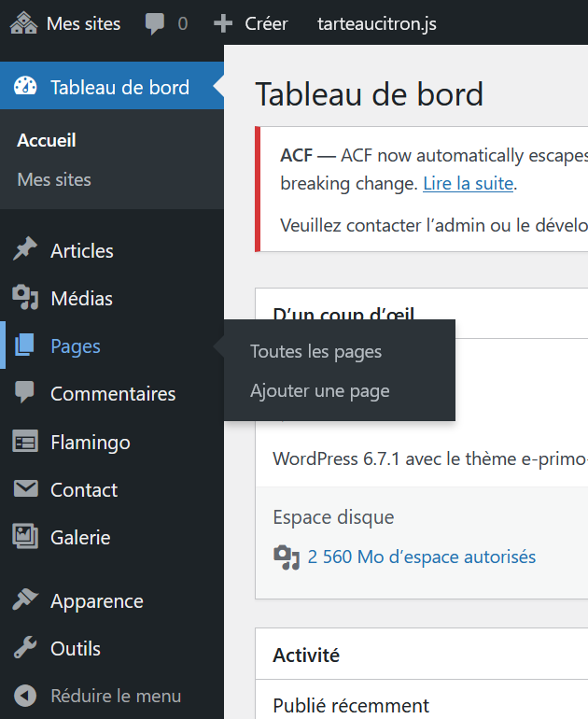588x719 pixels.
Task: Open the Médias menu
Action: click(x=81, y=299)
